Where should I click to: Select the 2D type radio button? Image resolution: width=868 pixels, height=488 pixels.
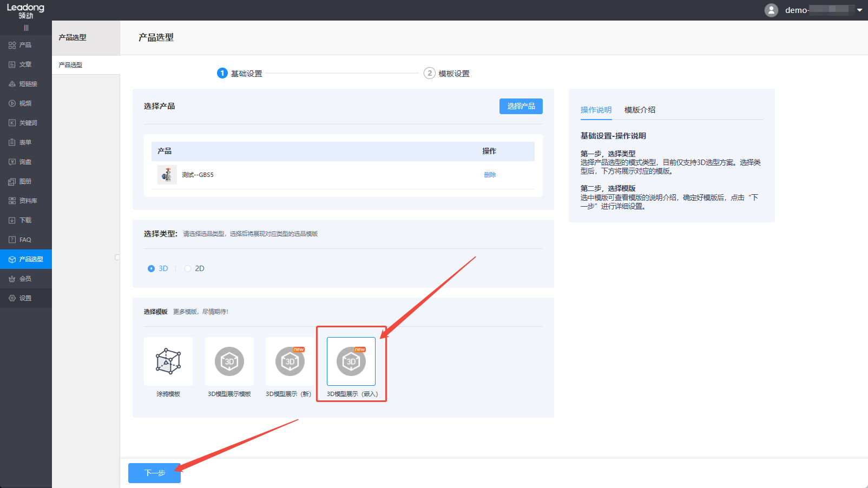click(x=188, y=268)
